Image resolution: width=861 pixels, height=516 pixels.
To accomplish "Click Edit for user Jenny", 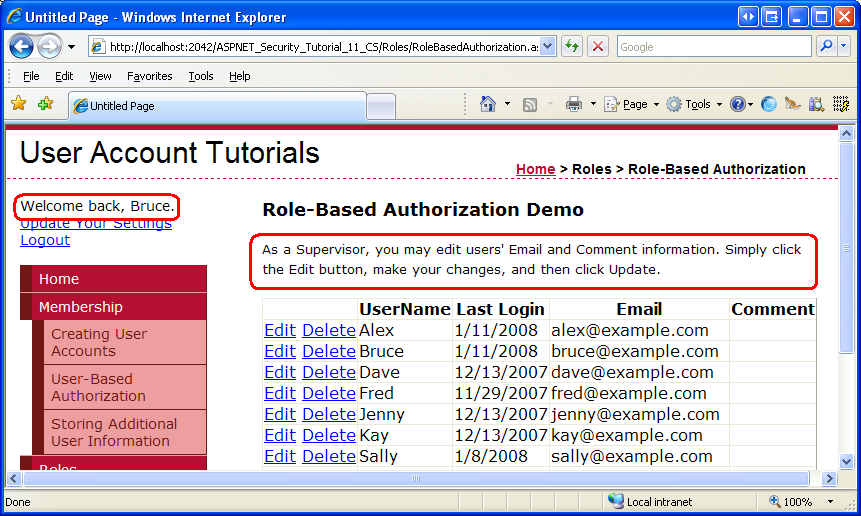I will tap(280, 414).
